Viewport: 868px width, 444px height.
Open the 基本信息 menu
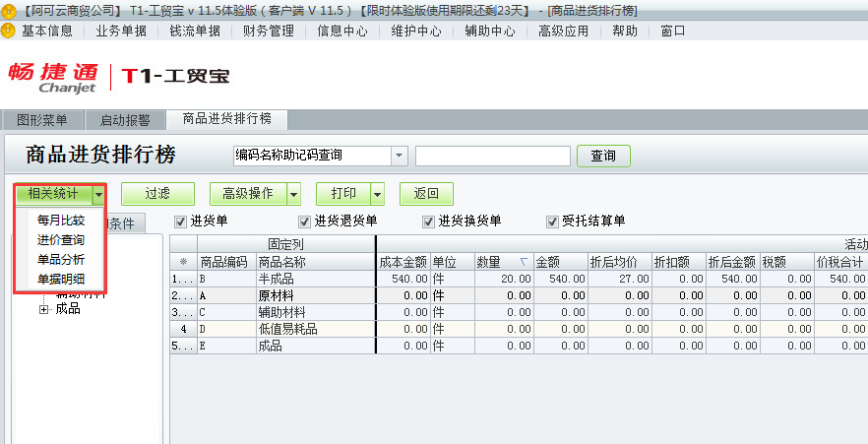click(47, 31)
